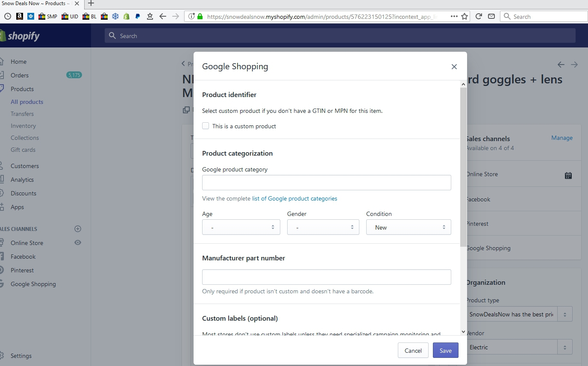Expand the Condition dropdown set to New

click(x=408, y=227)
